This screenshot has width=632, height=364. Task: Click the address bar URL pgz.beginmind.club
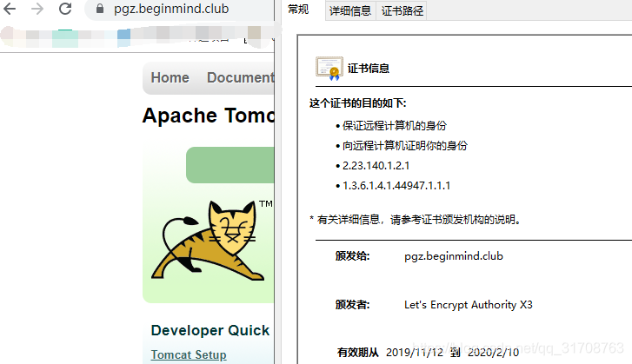[171, 9]
